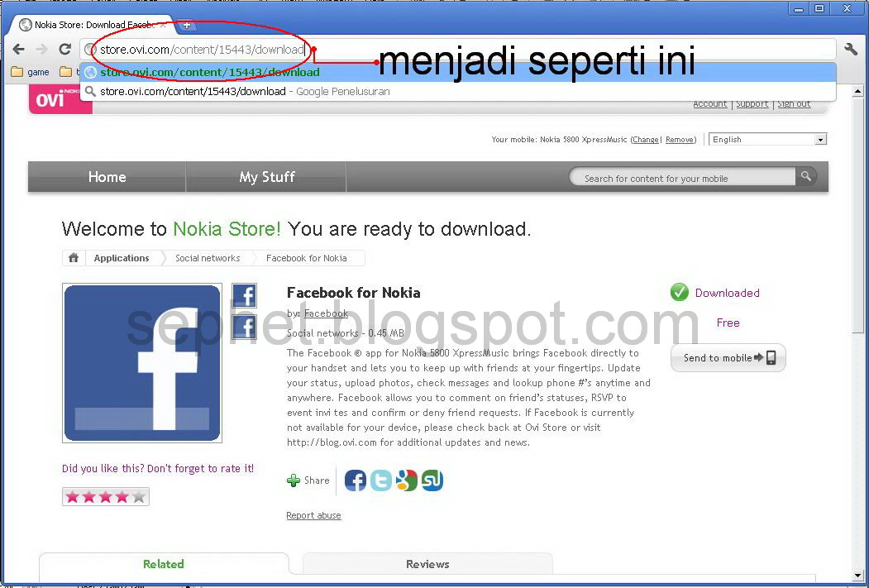869x588 pixels.
Task: Open the English language dropdown
Action: tap(767, 139)
